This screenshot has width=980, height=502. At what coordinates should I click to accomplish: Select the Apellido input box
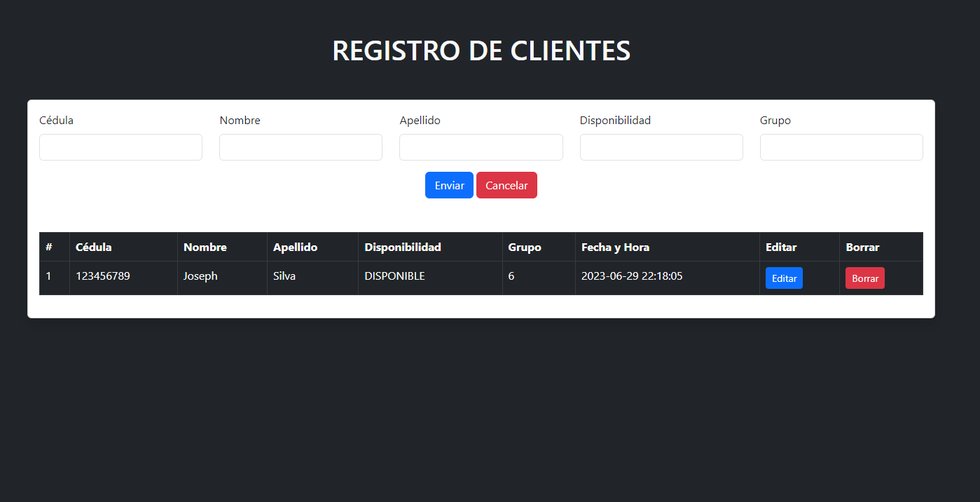point(481,147)
